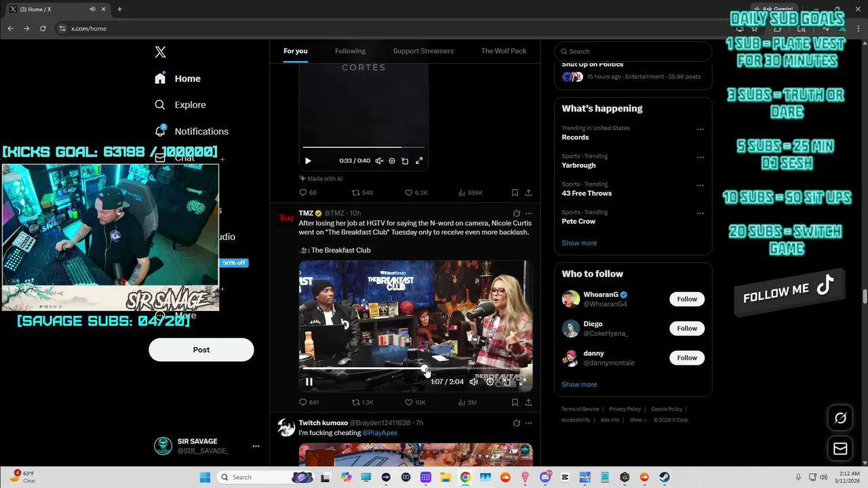Viewport: 868px width, 488px height.
Task: Switch to the Support Streamers tab
Action: 423,51
